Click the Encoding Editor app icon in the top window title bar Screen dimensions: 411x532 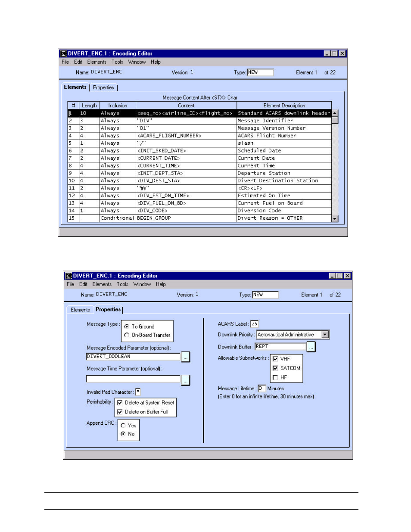(63, 53)
